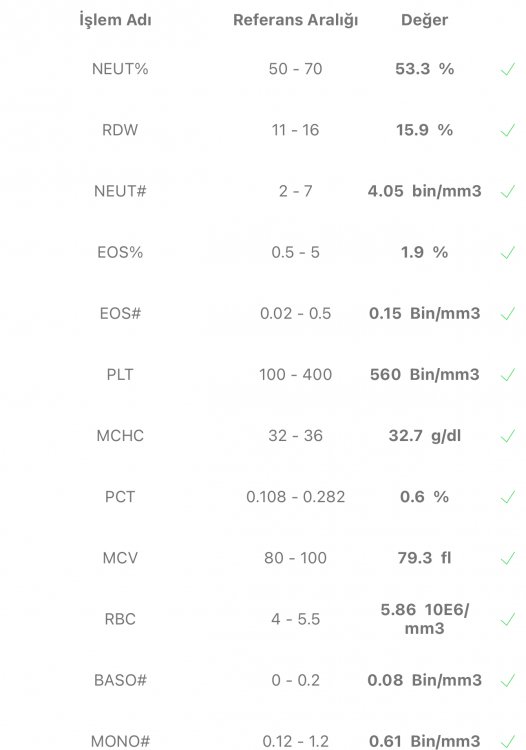Select the Değer column header
This screenshot has height=750, width=526.
[424, 20]
